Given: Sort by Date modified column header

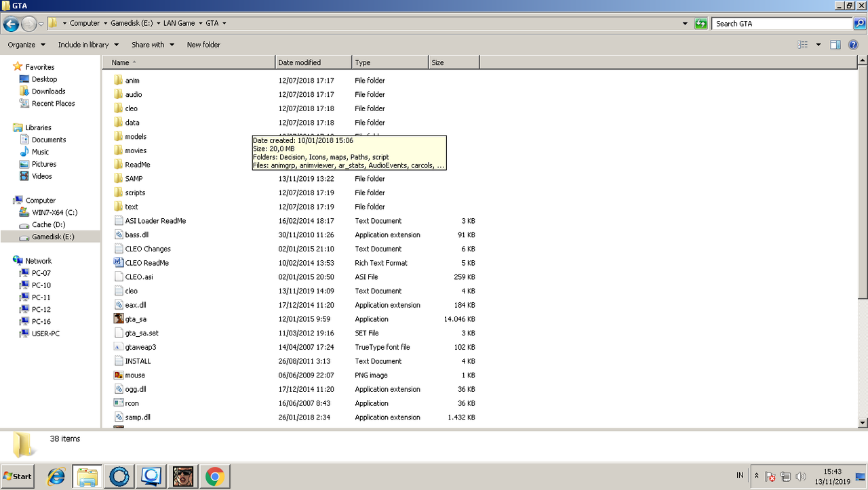Looking at the screenshot, I should [x=313, y=62].
